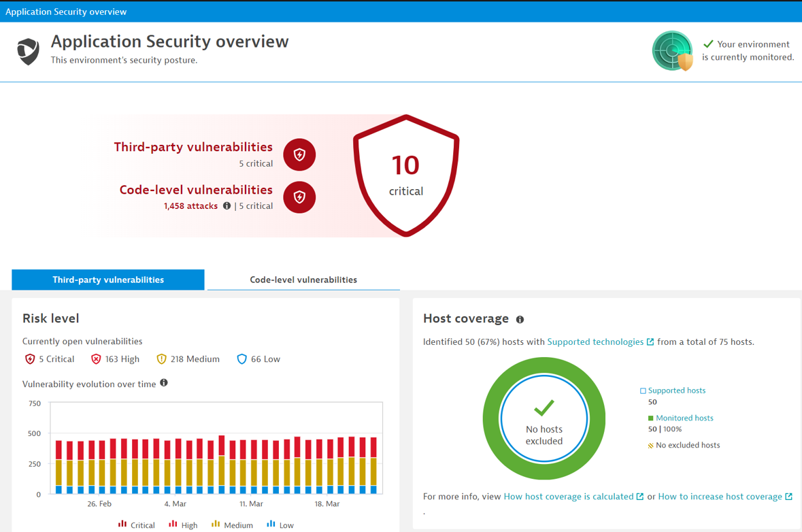Click the environment monitoring radar icon
The width and height of the screenshot is (802, 532).
coord(672,51)
